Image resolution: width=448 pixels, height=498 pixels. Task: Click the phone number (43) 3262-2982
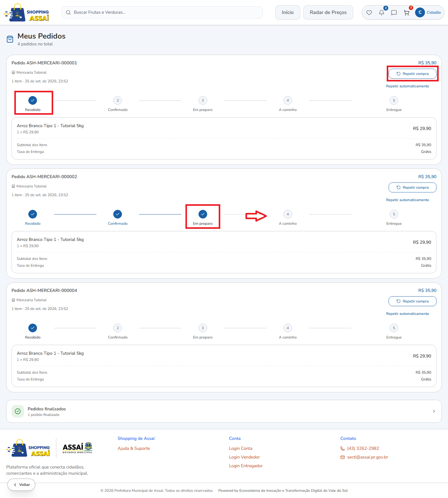(x=363, y=448)
